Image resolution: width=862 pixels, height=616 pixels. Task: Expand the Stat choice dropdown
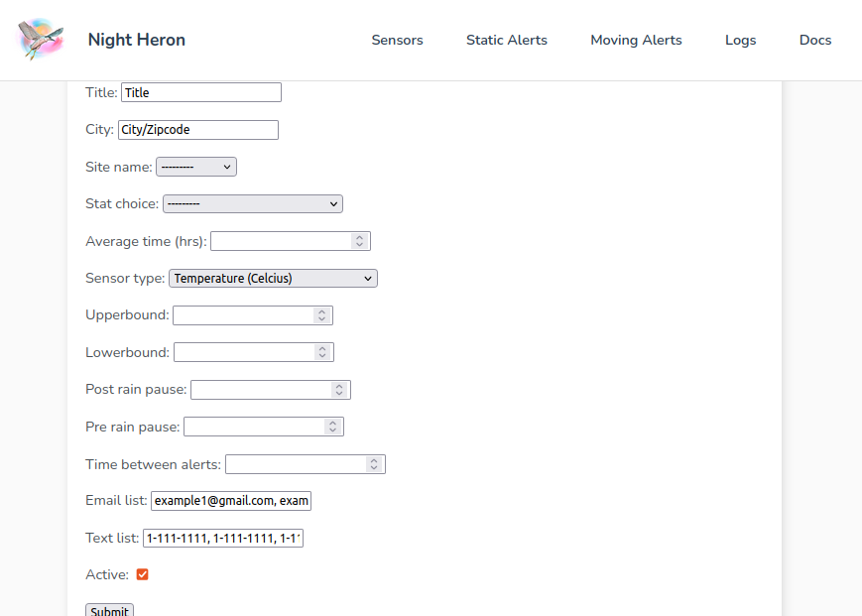(252, 203)
